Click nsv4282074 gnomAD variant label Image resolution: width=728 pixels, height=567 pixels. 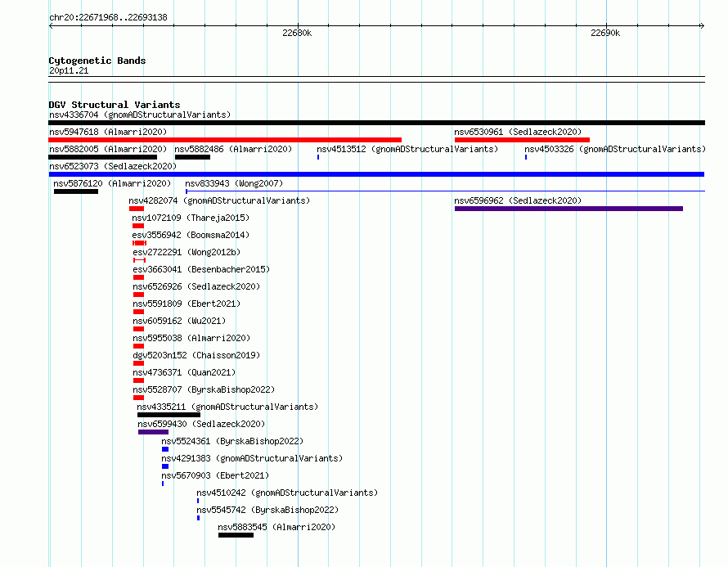point(219,200)
